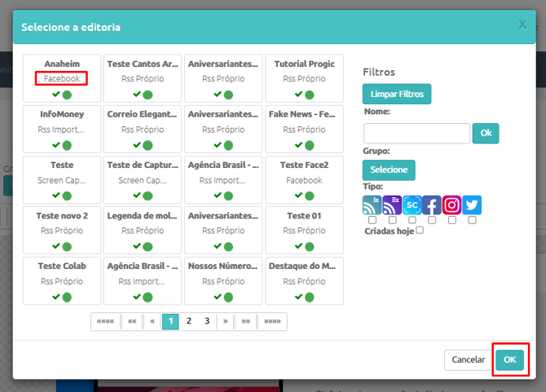Click the green status dot on Anaheim
The width and height of the screenshot is (546, 392).
coord(67,95)
